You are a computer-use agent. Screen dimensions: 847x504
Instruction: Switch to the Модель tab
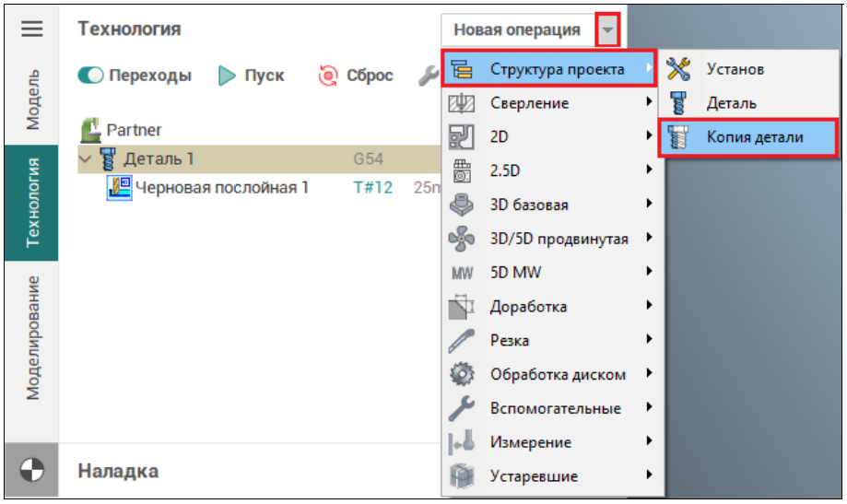(32, 100)
